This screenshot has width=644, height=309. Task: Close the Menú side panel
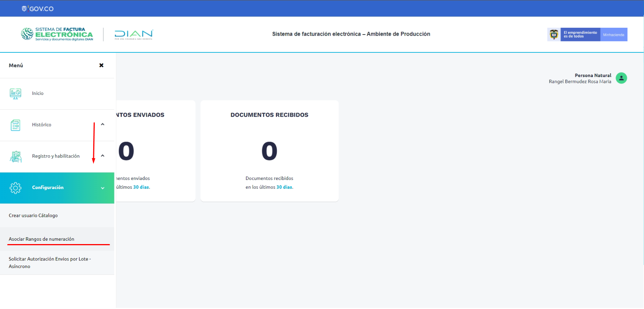[101, 65]
